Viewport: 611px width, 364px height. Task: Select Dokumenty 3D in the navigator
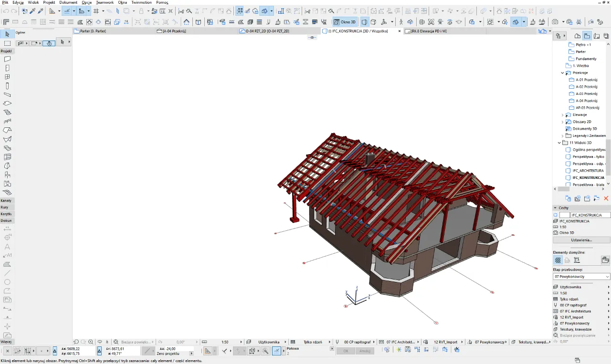pos(584,129)
